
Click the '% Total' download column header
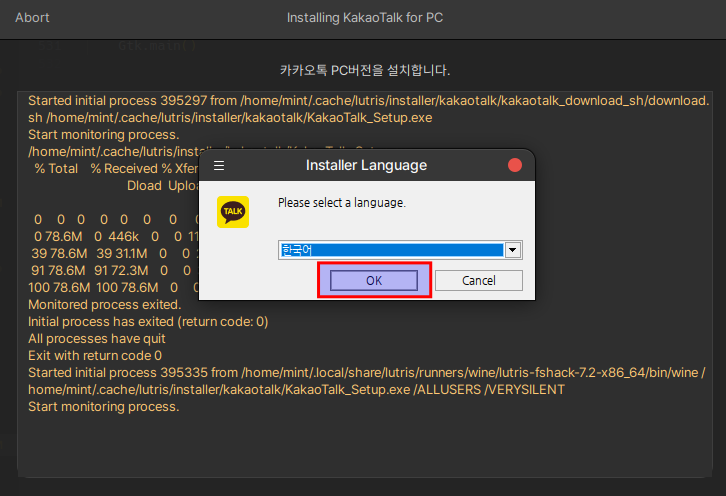click(x=56, y=168)
